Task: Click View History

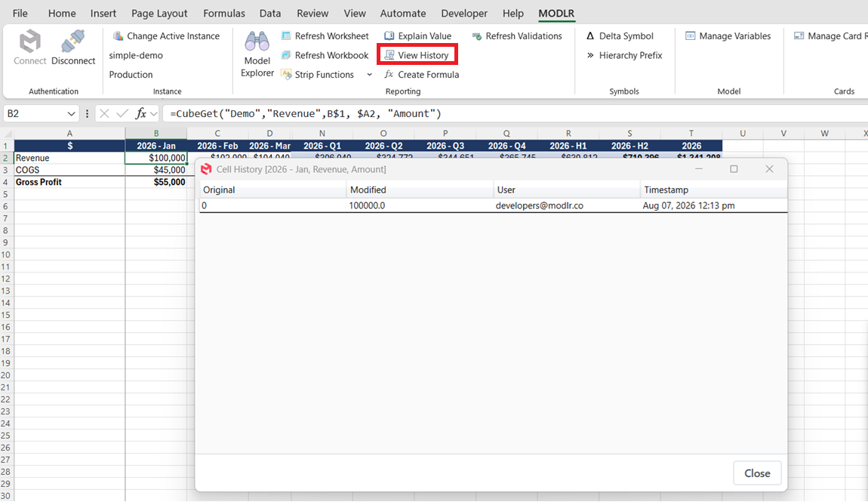Action: point(417,55)
